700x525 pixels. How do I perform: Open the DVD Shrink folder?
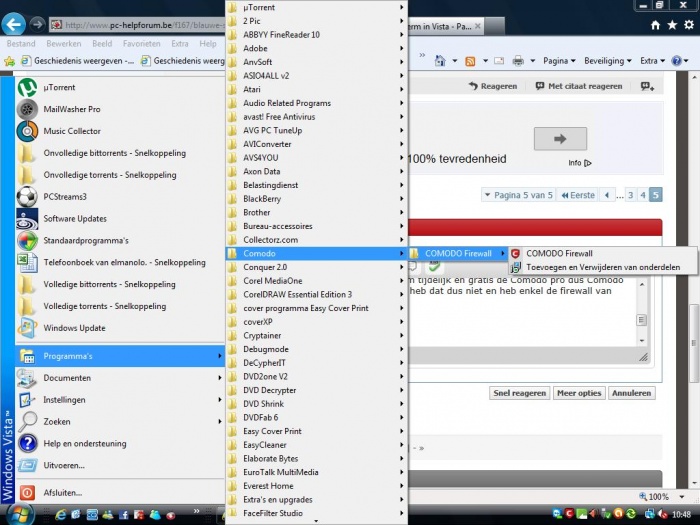[x=317, y=404]
